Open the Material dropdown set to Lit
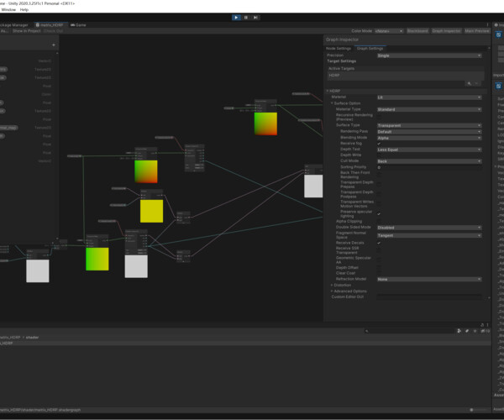 [x=429, y=97]
